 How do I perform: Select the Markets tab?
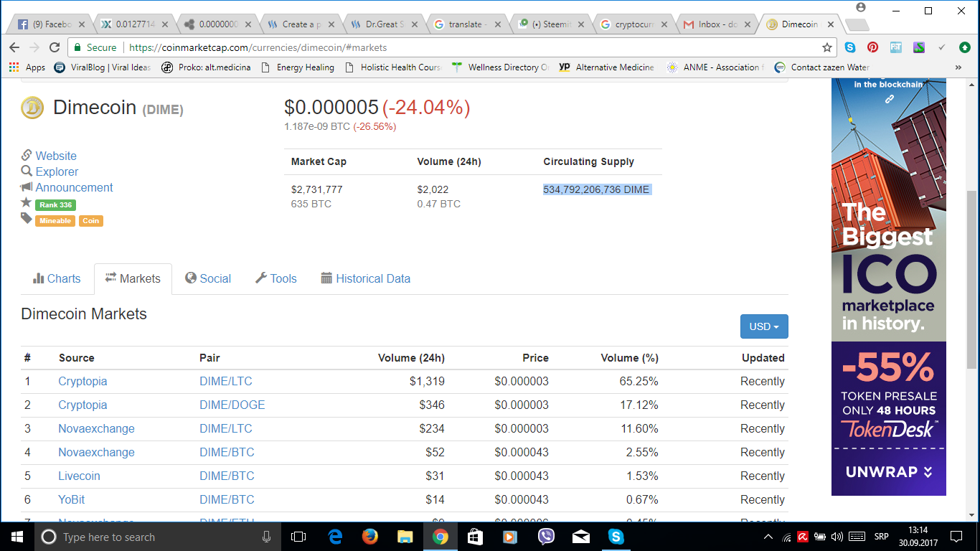click(133, 278)
